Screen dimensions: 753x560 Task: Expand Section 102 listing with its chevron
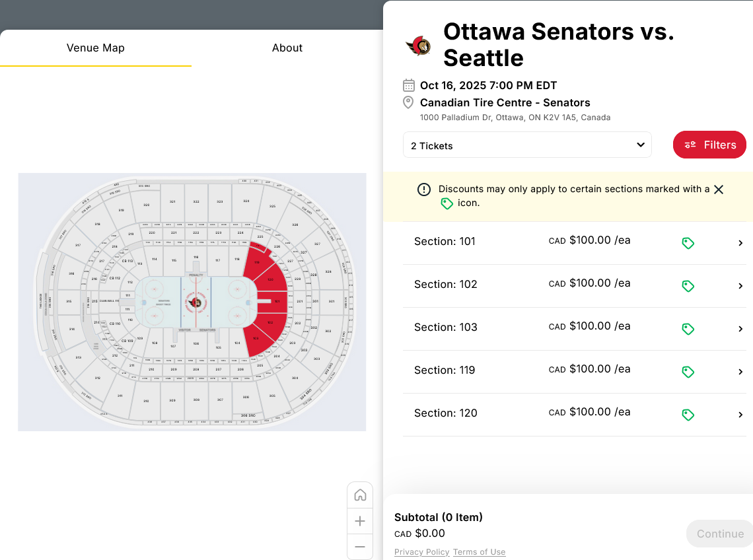(740, 286)
